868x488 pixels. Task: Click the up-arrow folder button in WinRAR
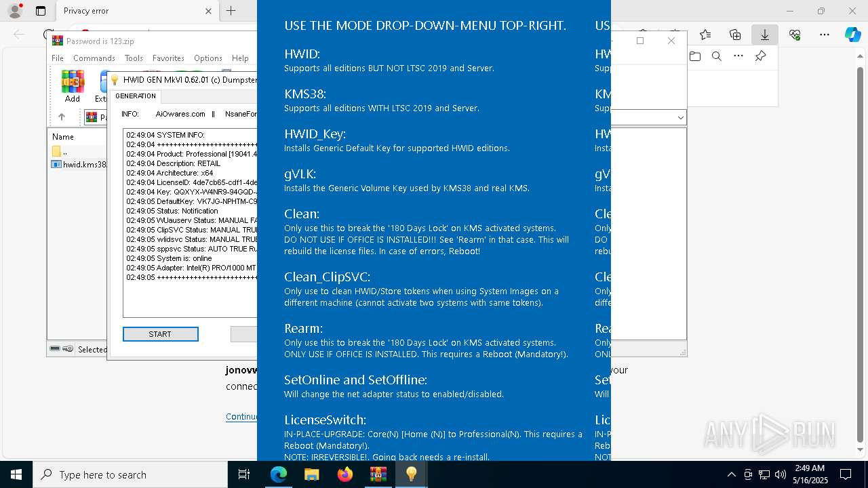tap(62, 117)
